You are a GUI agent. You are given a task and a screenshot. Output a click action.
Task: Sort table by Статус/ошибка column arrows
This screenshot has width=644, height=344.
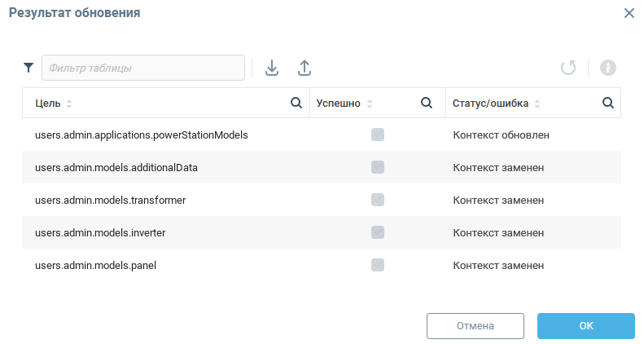click(537, 104)
